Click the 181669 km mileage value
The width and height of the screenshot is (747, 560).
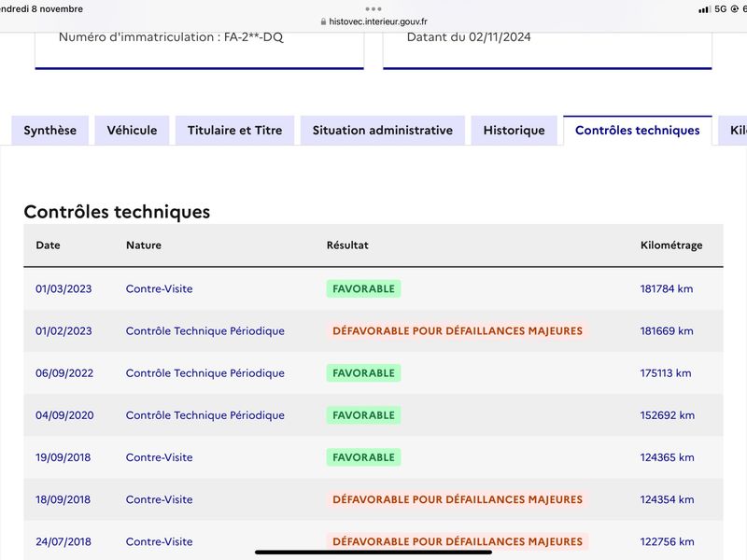pyautogui.click(x=667, y=331)
